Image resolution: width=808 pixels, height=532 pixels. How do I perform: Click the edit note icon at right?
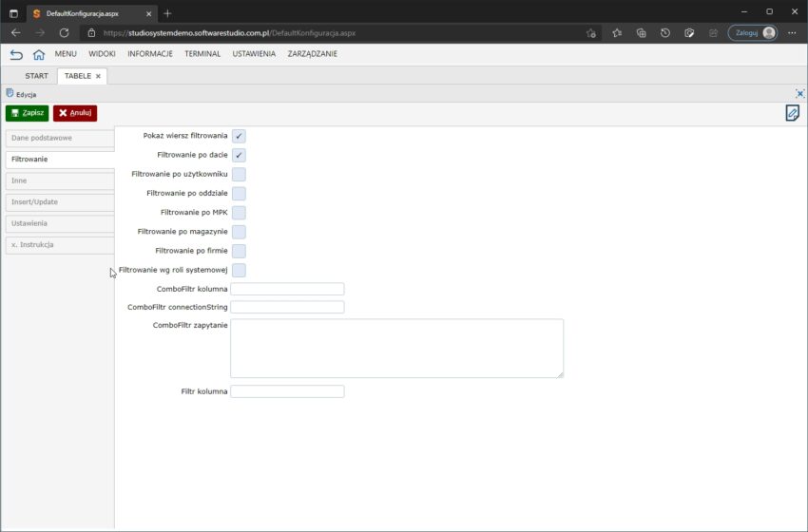[x=792, y=113]
